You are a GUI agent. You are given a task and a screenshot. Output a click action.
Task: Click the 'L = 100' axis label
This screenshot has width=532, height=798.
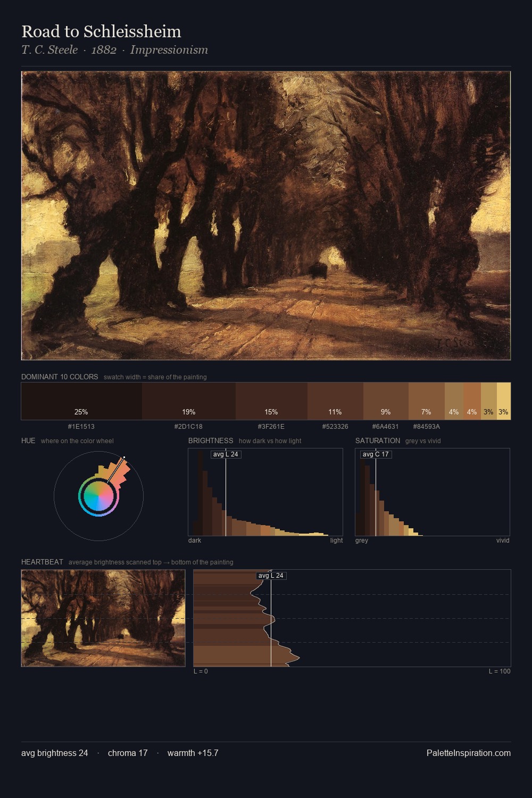[x=500, y=671]
